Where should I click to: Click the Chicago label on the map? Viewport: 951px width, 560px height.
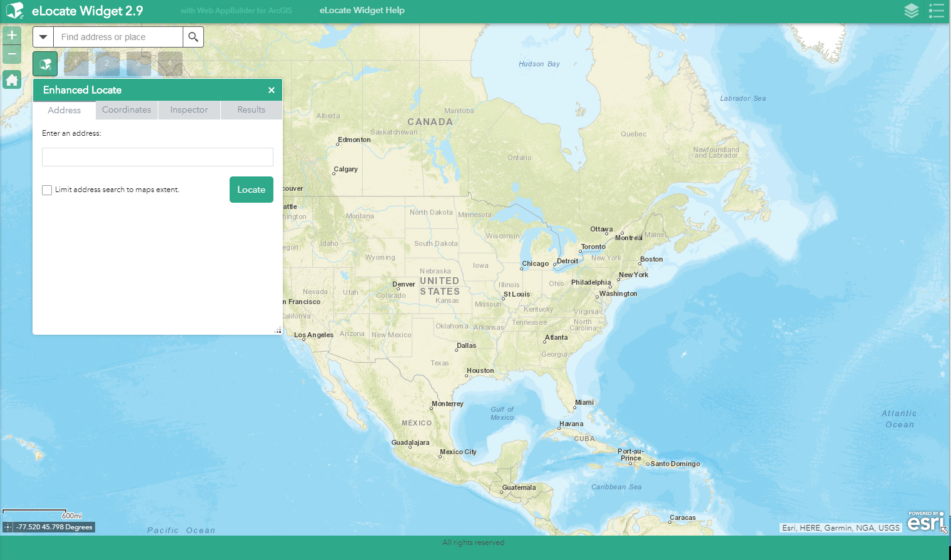coord(536,264)
